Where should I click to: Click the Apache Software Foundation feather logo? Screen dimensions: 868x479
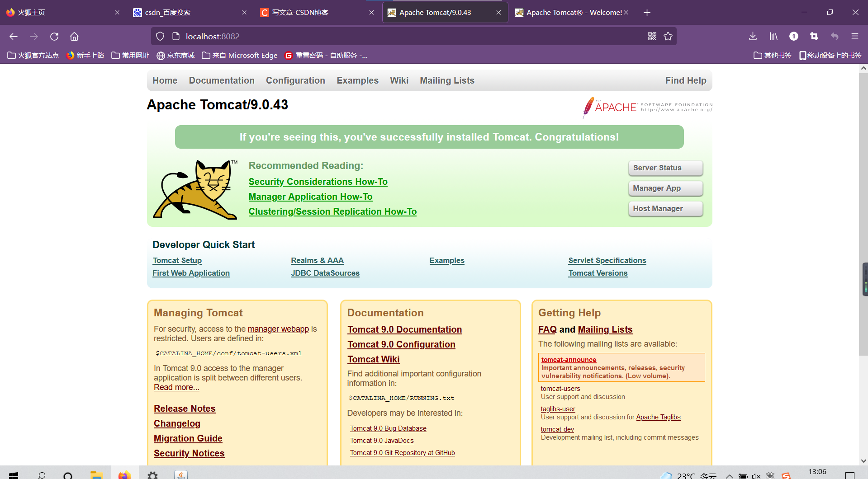(x=647, y=108)
